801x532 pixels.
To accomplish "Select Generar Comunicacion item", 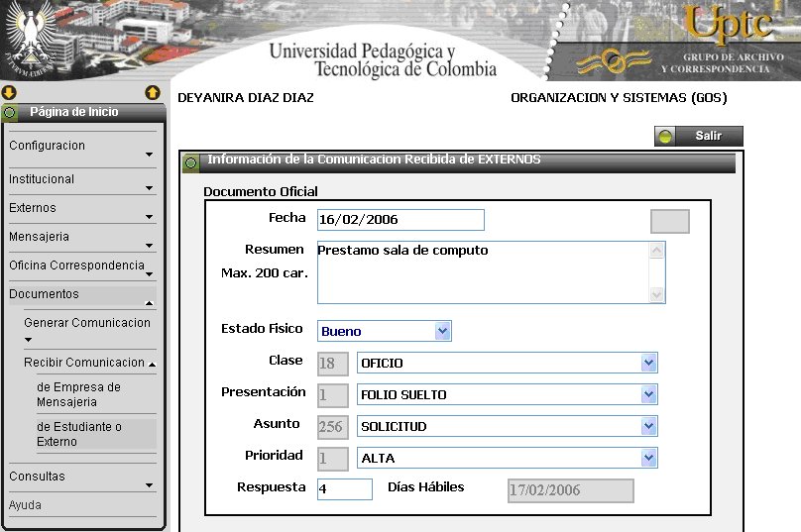I will click(87, 323).
